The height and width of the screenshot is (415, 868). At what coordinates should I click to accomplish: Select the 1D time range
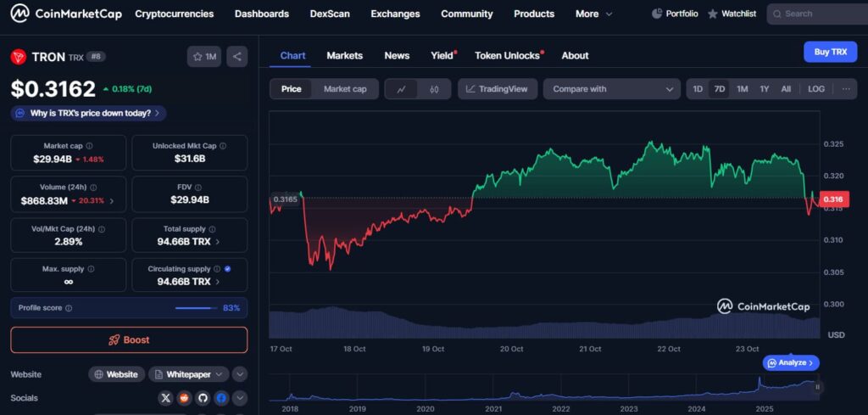(697, 89)
